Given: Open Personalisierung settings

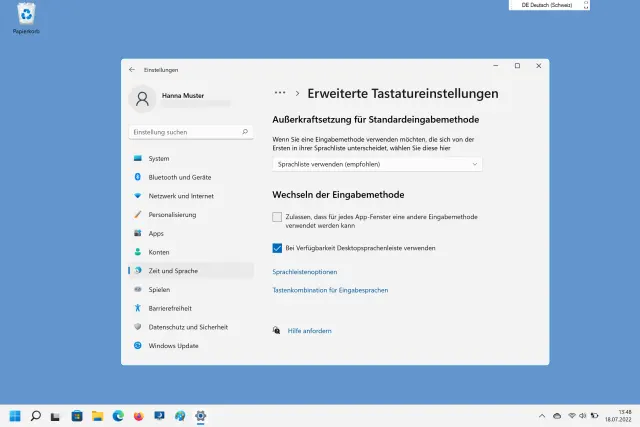Looking at the screenshot, I should point(191,215).
